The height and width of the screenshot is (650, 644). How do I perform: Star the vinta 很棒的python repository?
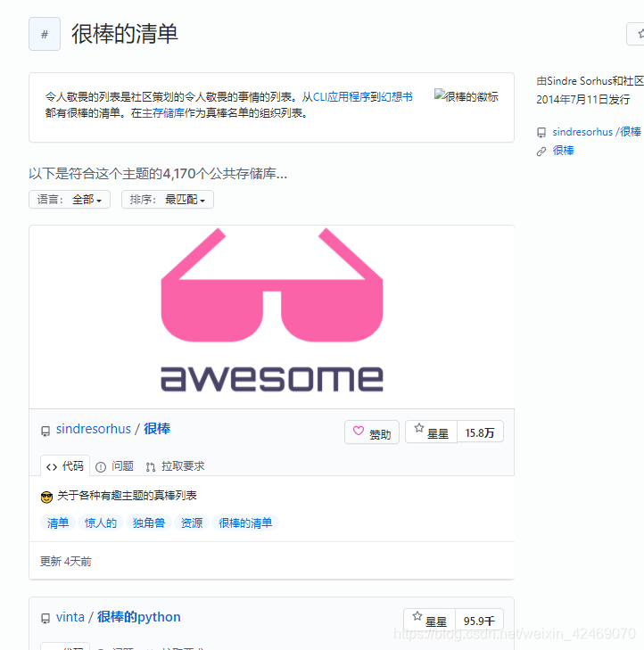click(430, 621)
